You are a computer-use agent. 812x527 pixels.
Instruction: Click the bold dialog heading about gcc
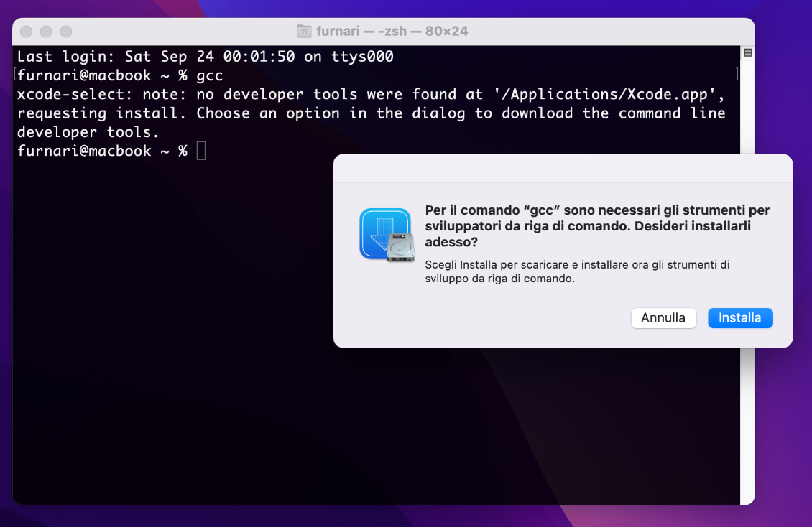(x=598, y=226)
